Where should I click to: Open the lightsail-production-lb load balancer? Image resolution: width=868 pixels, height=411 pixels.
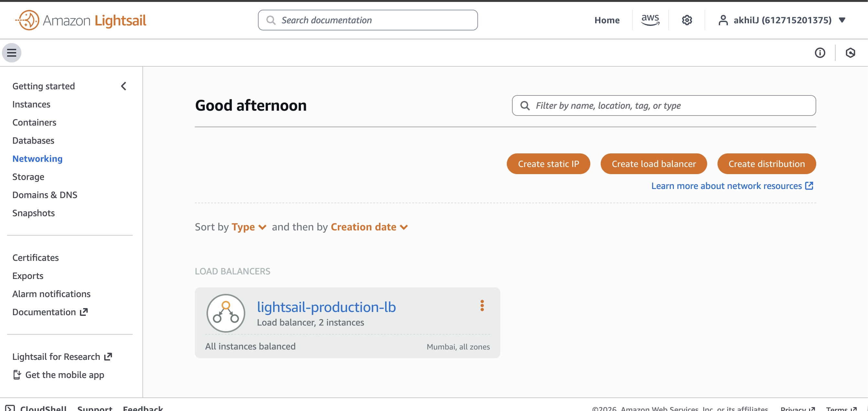pos(326,307)
